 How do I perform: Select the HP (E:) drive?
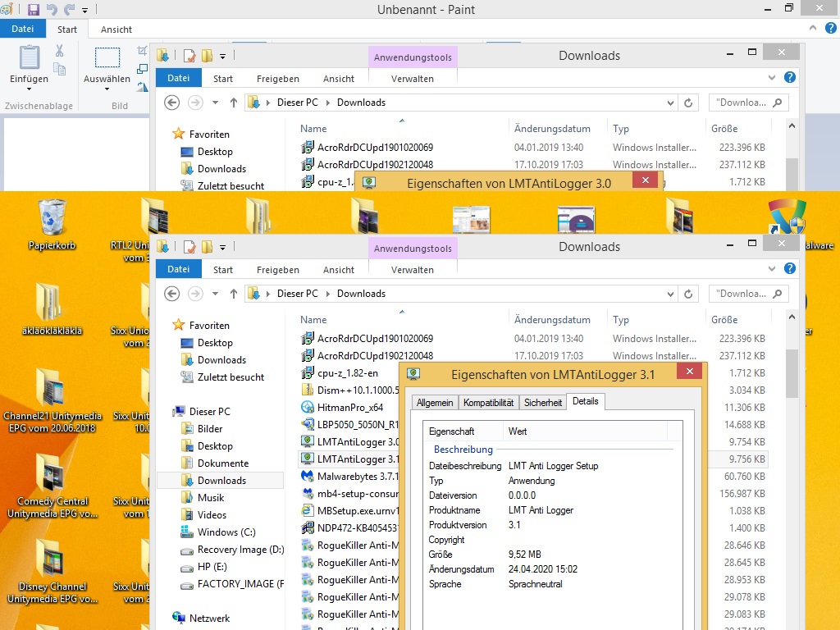point(212,566)
